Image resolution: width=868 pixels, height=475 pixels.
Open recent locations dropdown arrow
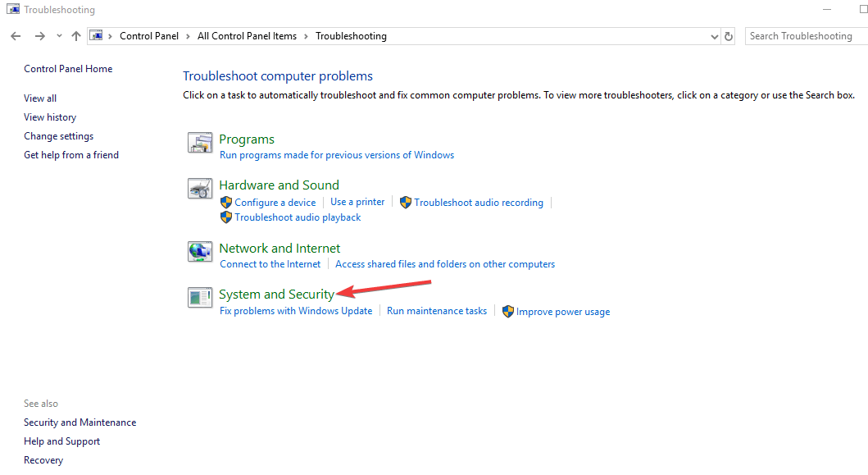(59, 36)
